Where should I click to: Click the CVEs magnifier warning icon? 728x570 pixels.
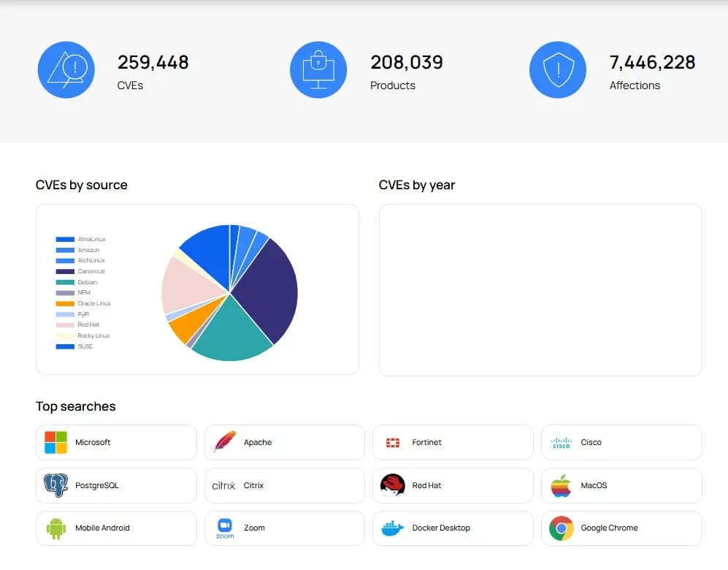pyautogui.click(x=66, y=70)
